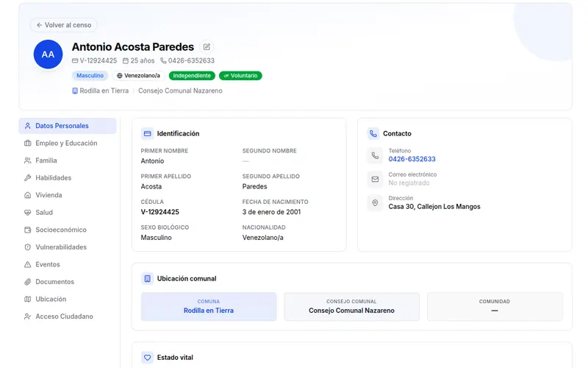Click the paperclip icon next to Documentos
Viewport: 588px width, 368px height.
pyautogui.click(x=27, y=282)
